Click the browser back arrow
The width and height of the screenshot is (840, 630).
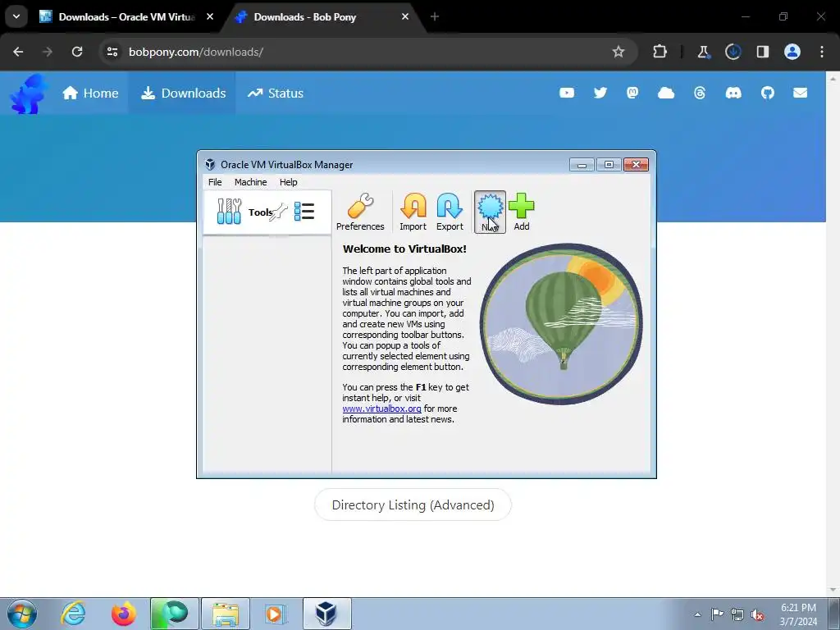[18, 52]
